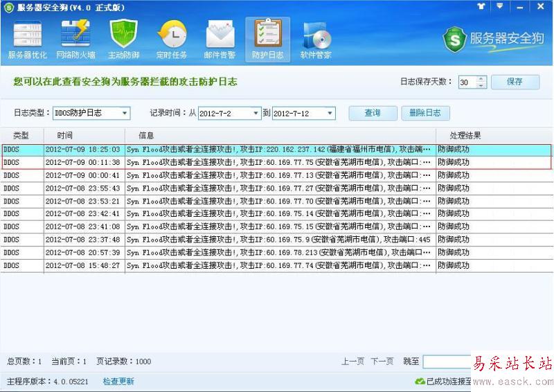Click the green cloud connection status icon

[420, 381]
